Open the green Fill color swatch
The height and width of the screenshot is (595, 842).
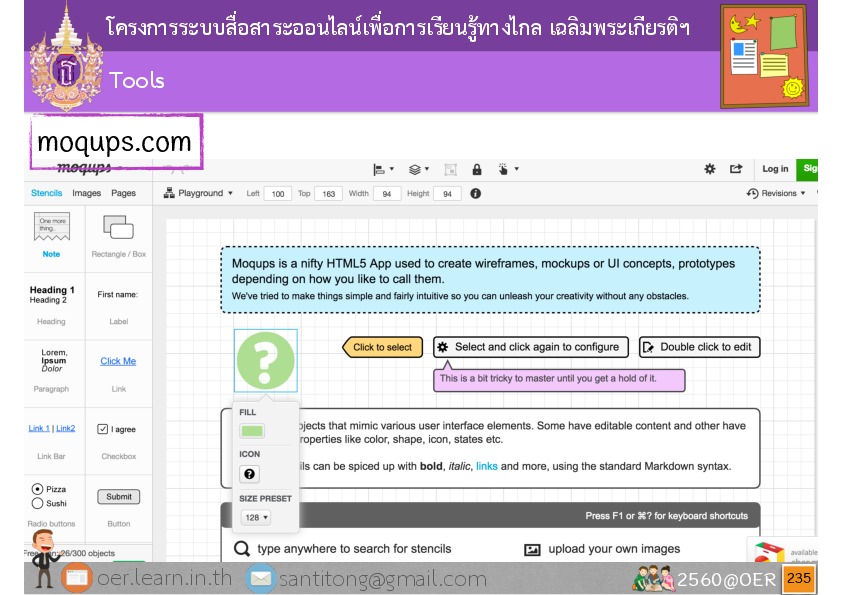click(x=252, y=431)
